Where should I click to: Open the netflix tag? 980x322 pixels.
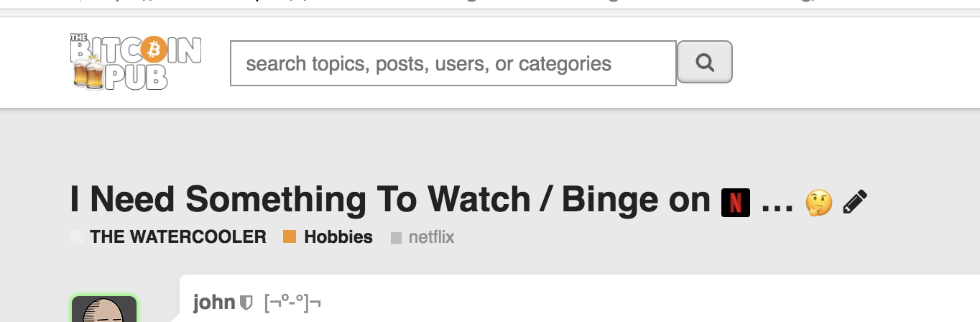431,237
